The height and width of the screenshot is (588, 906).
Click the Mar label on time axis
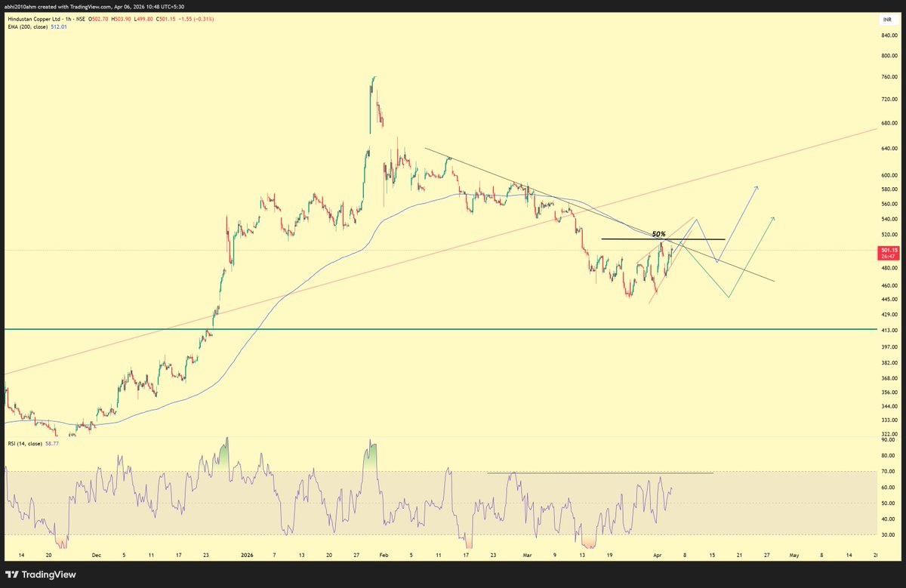(x=528, y=555)
